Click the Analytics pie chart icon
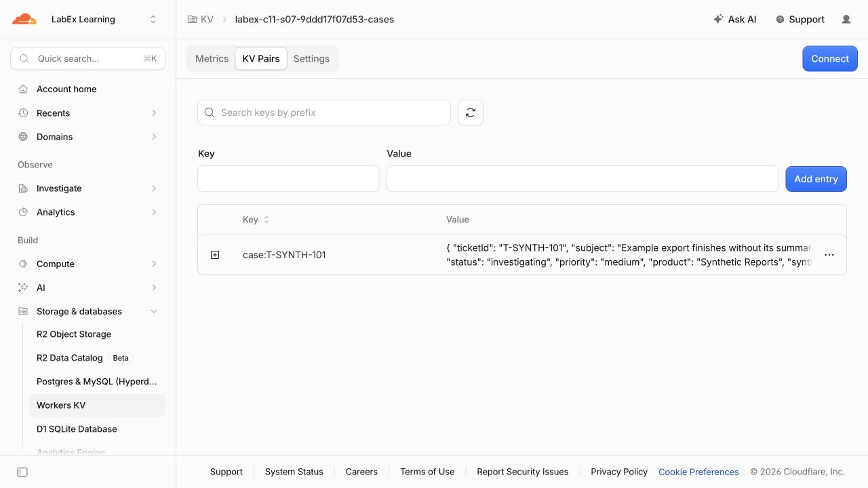This screenshot has height=488, width=868. click(23, 212)
